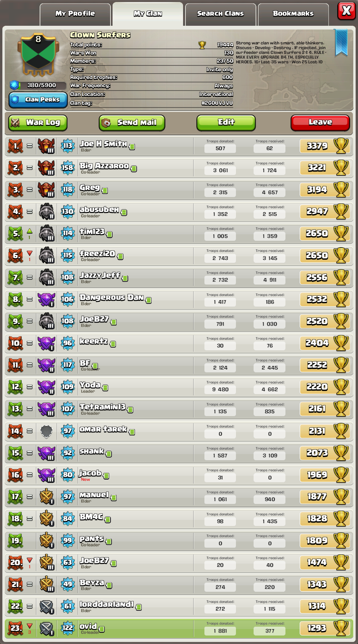Screen dimensions: 358x644
Task: Tap ovid's level 122 experience star
Action: click(x=67, y=628)
